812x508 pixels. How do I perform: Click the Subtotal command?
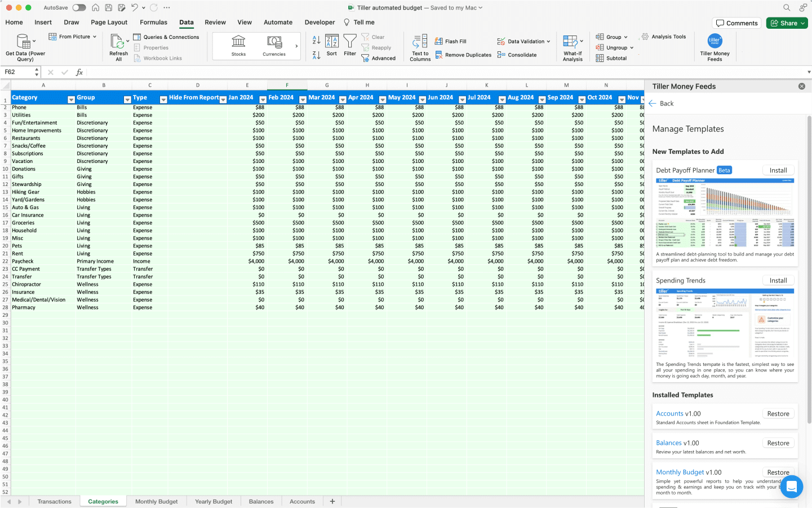click(x=611, y=58)
